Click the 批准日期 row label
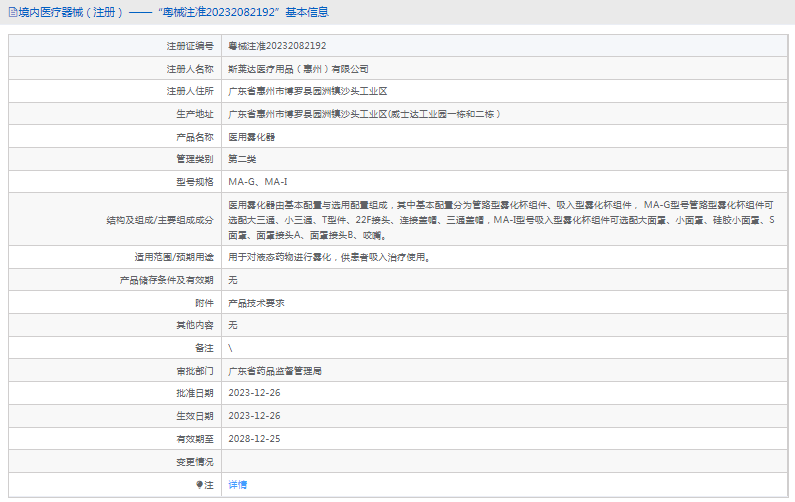The width and height of the screenshot is (795, 502). point(195,393)
